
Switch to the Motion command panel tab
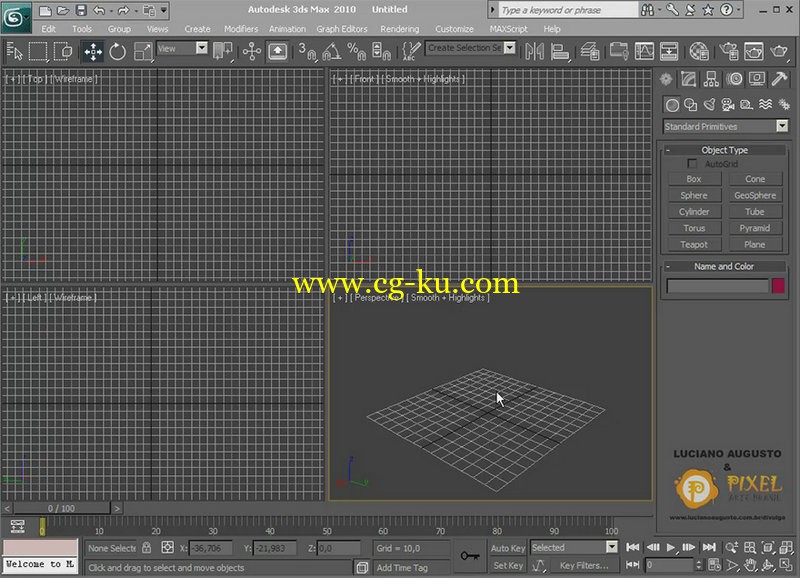(x=734, y=79)
